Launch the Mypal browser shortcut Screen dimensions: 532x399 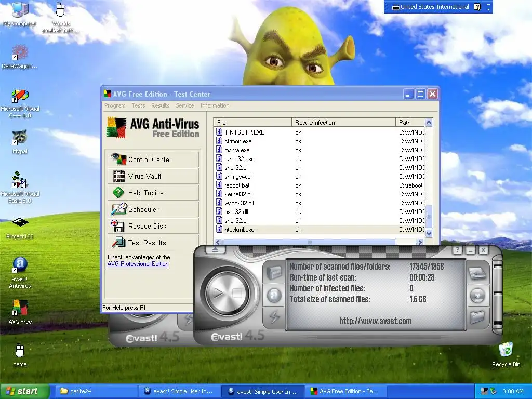(x=20, y=142)
